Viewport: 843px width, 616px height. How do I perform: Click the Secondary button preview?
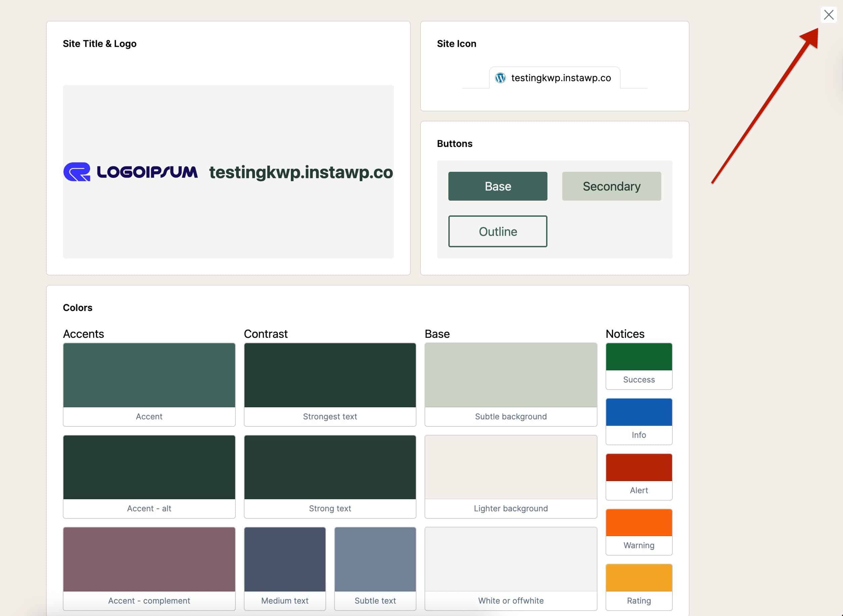[611, 186]
